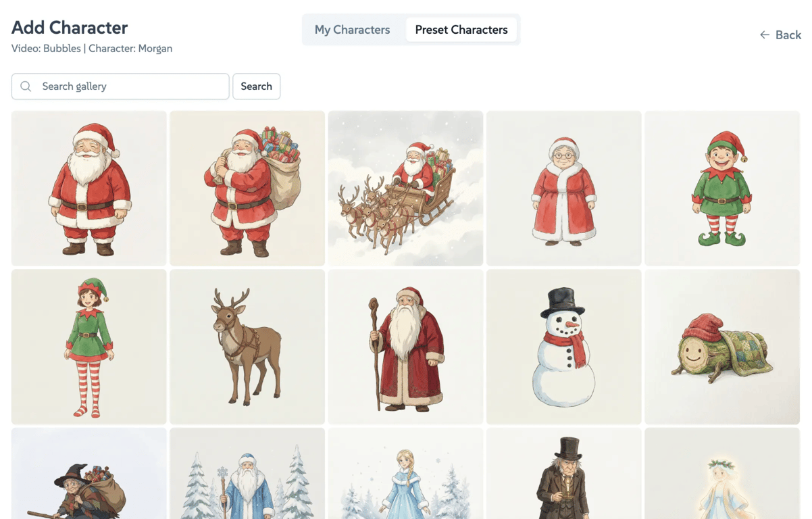The width and height of the screenshot is (812, 519).
Task: Click the back arrow icon
Action: tap(765, 35)
